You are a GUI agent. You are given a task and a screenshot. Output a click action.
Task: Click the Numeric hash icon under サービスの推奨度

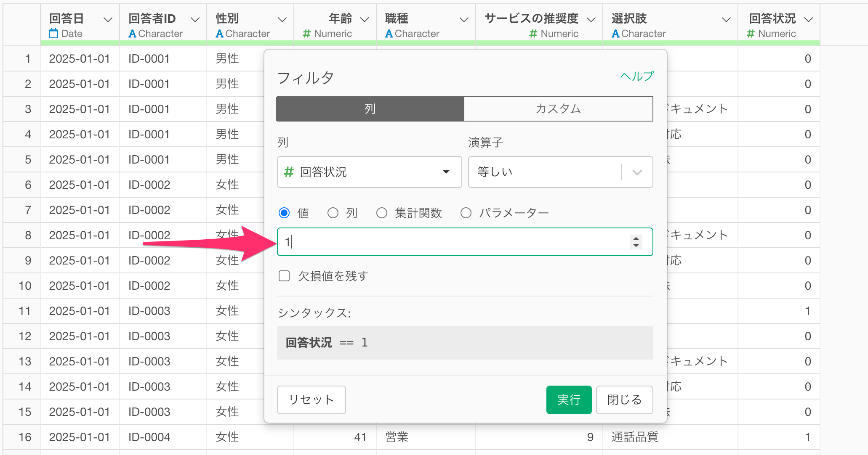tap(533, 34)
